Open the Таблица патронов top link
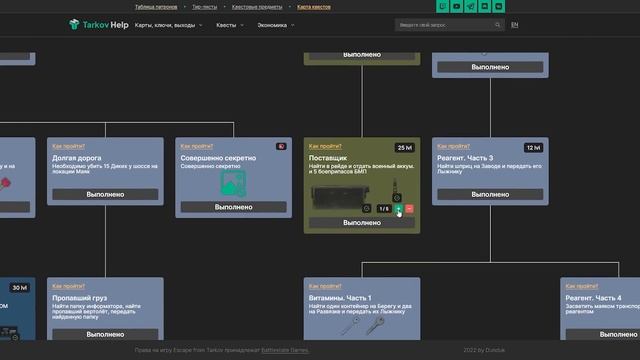 point(156,7)
